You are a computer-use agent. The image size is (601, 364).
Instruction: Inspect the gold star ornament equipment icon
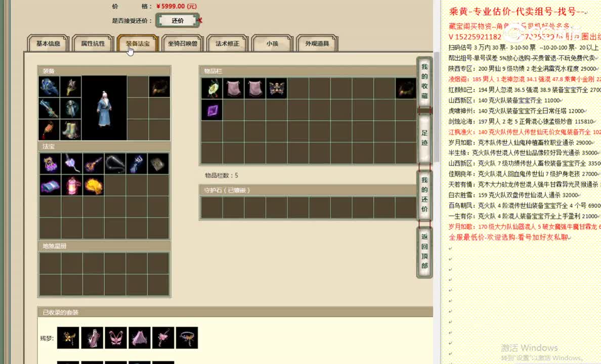pos(70,86)
